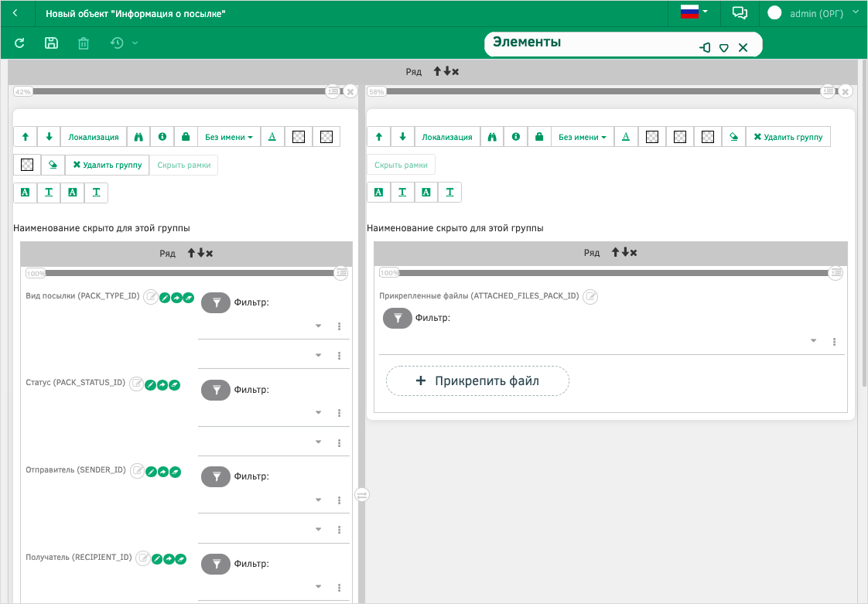
Task: Open the language flag selector
Action: click(x=694, y=12)
